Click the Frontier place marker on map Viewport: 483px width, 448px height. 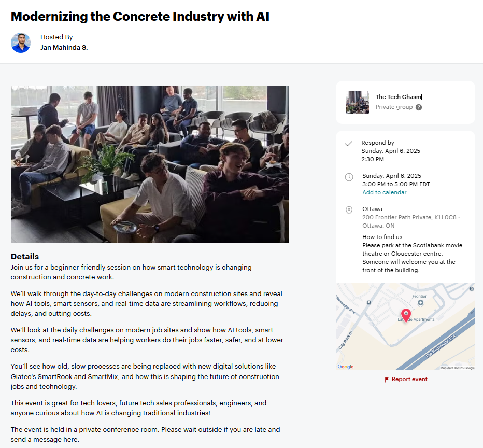coord(420,302)
